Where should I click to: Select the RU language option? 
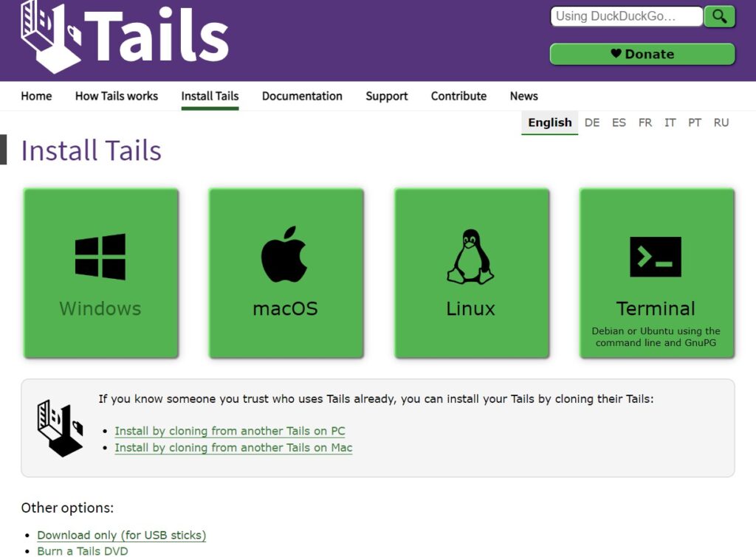coord(721,122)
